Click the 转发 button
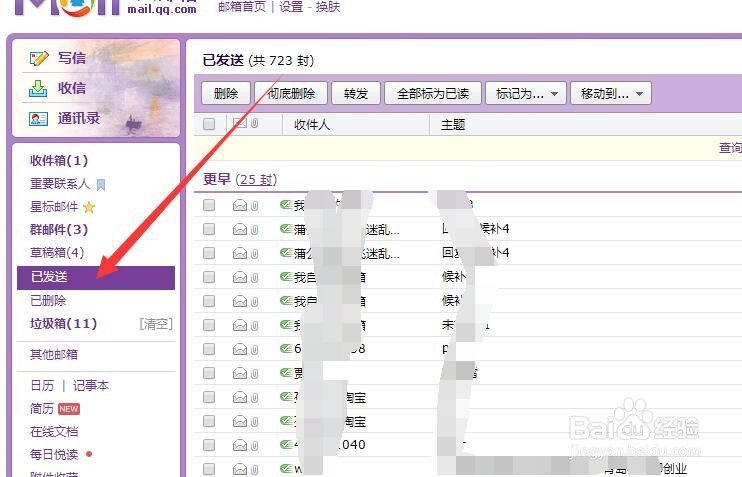The height and width of the screenshot is (477, 742). [x=356, y=93]
